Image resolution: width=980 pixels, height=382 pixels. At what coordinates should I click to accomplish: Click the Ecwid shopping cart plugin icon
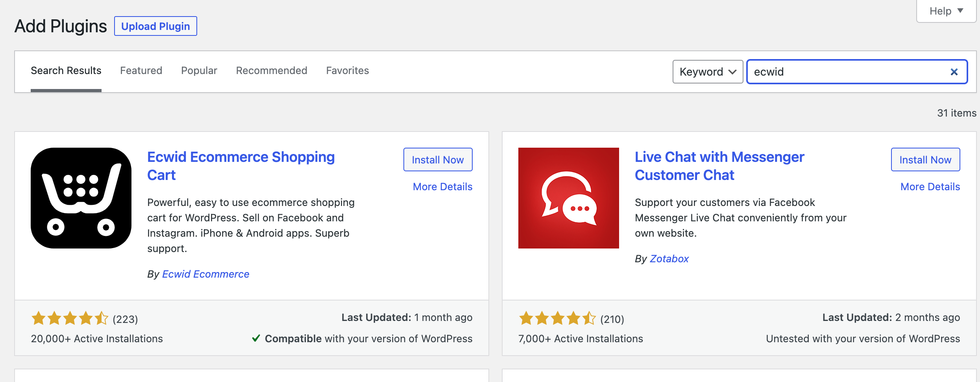tap(81, 198)
